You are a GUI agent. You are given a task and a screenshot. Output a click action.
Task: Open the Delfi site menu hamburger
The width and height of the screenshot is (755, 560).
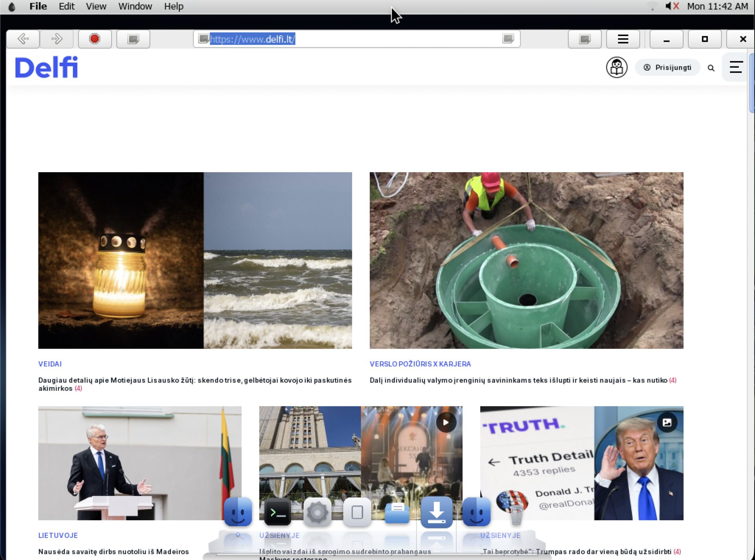[x=736, y=67]
